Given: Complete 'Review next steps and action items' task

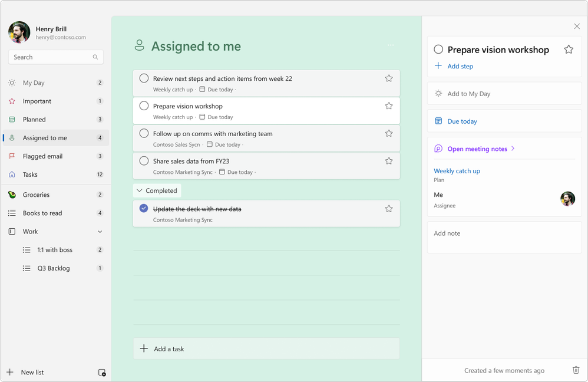Looking at the screenshot, I should click(144, 78).
